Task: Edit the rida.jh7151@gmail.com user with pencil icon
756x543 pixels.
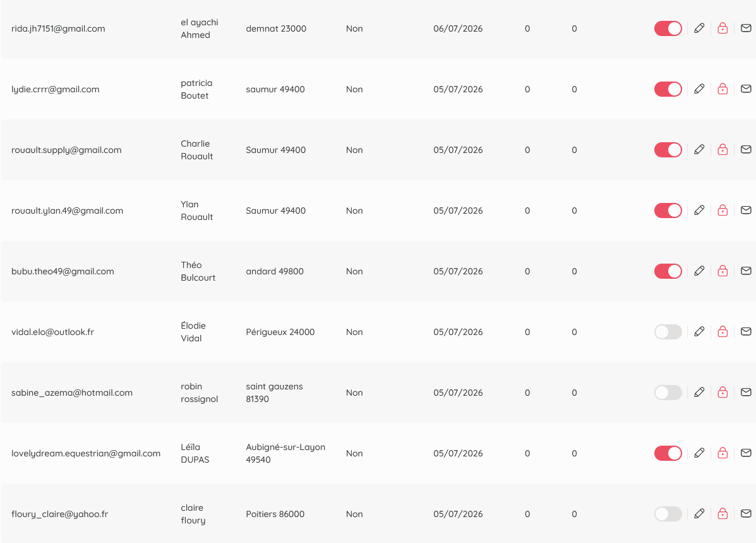Action: pos(699,28)
